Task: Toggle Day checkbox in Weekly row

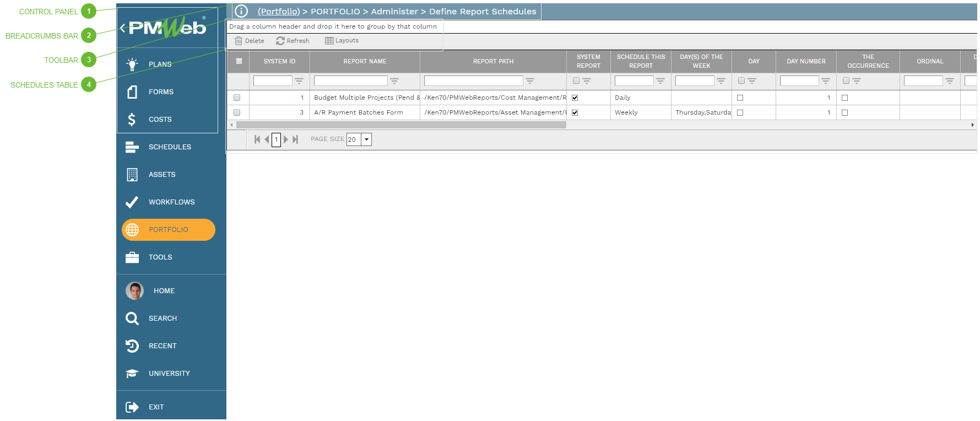Action: (x=740, y=112)
